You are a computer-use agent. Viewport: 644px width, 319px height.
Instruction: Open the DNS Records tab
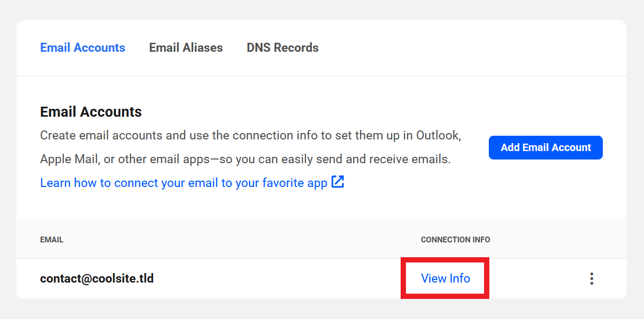pos(282,48)
